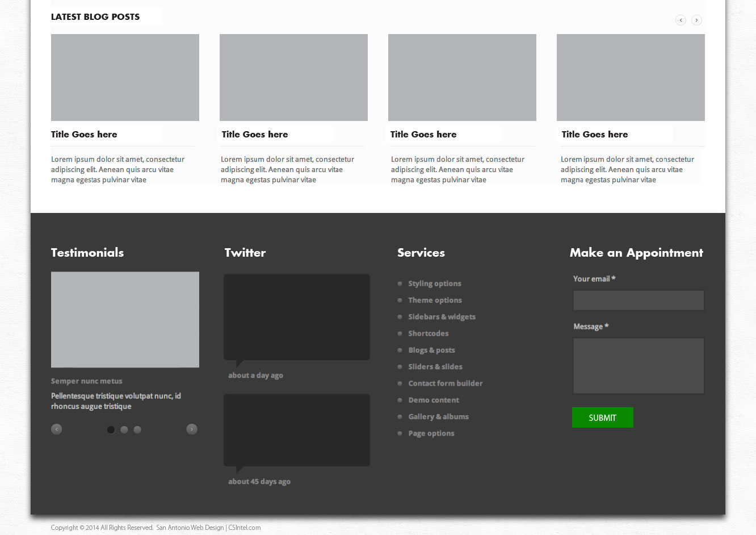
Task: Select the first testimonial pagination dot
Action: tap(111, 430)
